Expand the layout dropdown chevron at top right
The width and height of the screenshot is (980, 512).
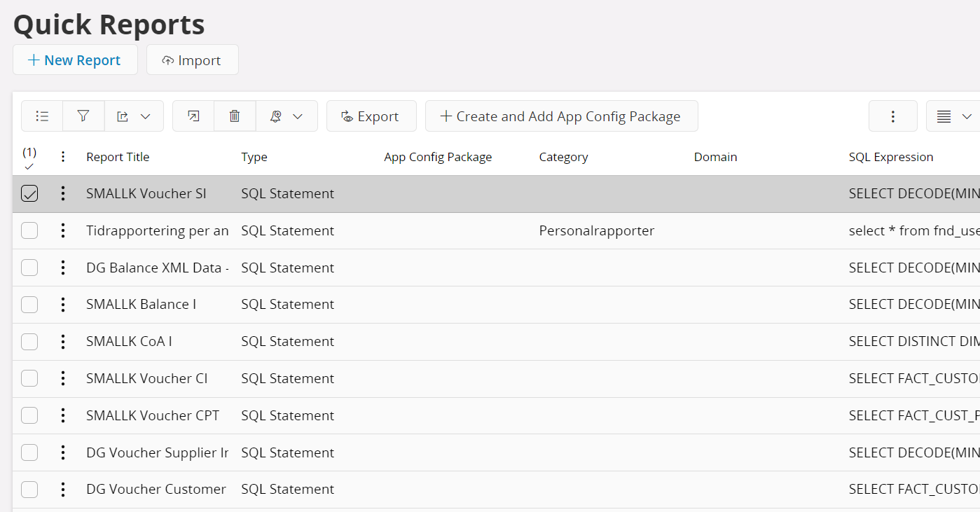[x=965, y=116]
